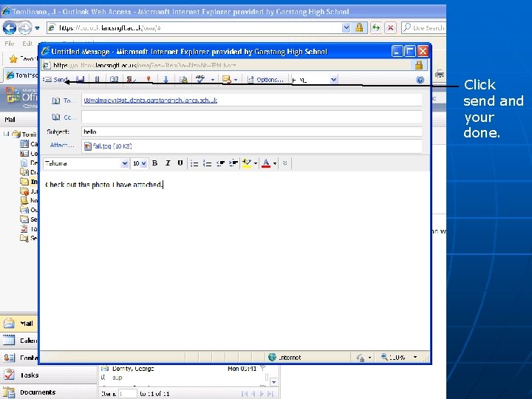This screenshot has width=532, height=399.
Task: Open the attached fall.jpg file link
Action: [x=108, y=146]
